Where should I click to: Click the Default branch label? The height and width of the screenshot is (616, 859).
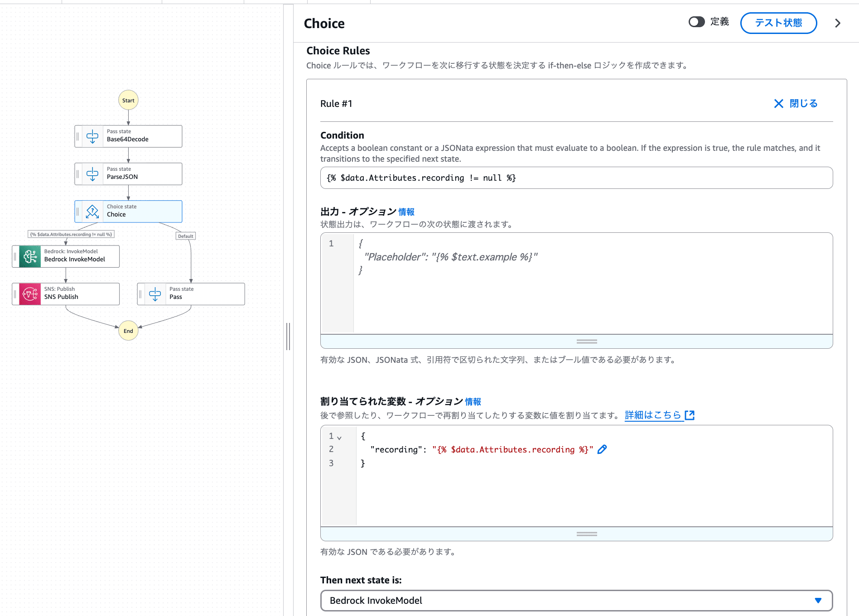point(185,236)
